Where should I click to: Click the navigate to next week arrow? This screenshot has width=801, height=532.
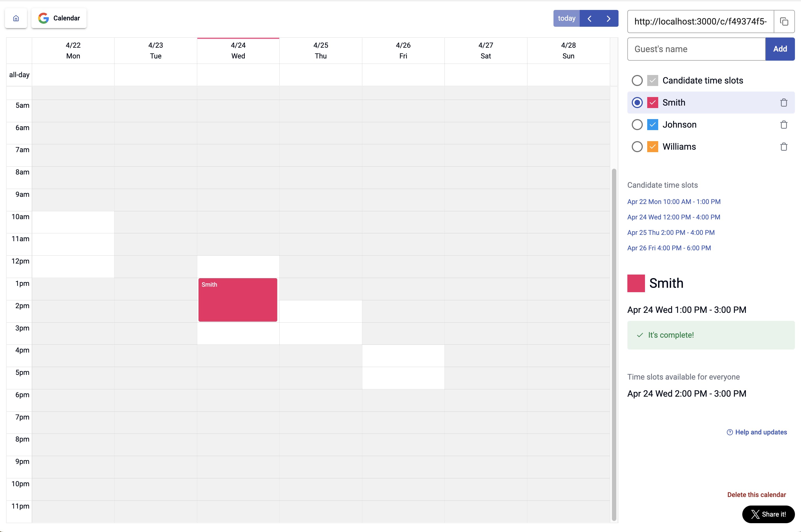point(608,18)
